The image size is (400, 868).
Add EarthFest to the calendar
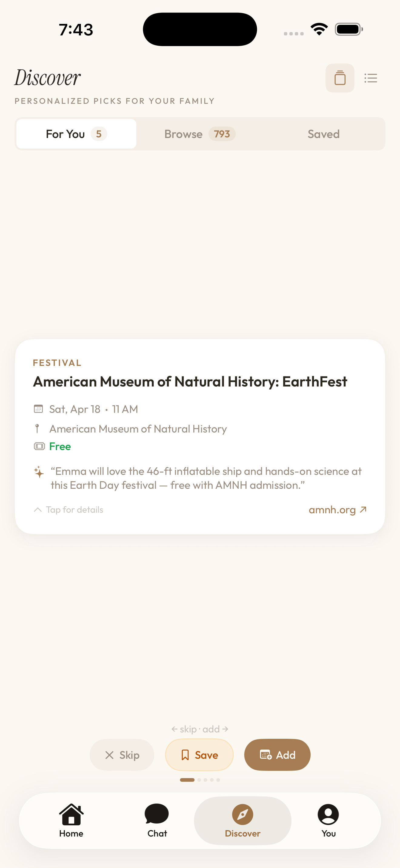coord(277,755)
